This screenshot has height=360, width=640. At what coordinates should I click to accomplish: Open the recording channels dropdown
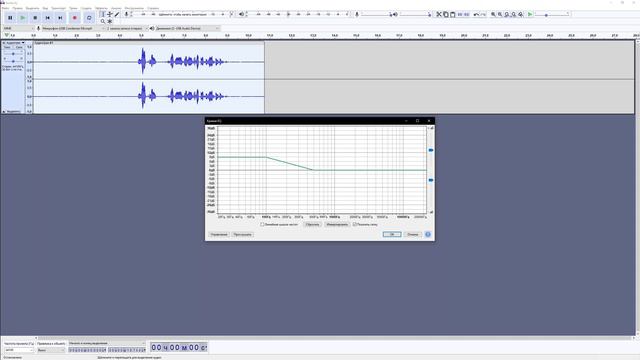pyautogui.click(x=127, y=29)
